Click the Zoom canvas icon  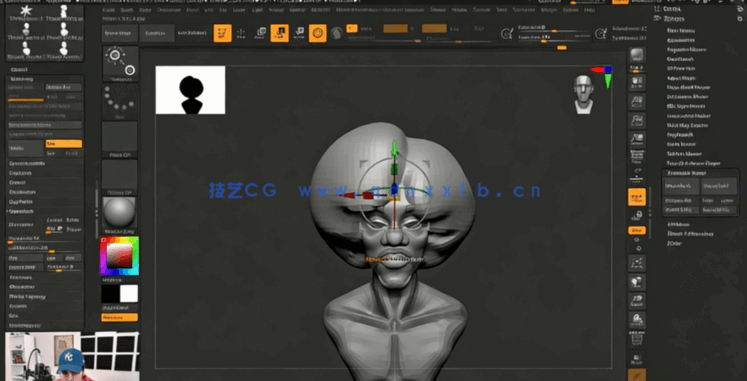point(637,101)
